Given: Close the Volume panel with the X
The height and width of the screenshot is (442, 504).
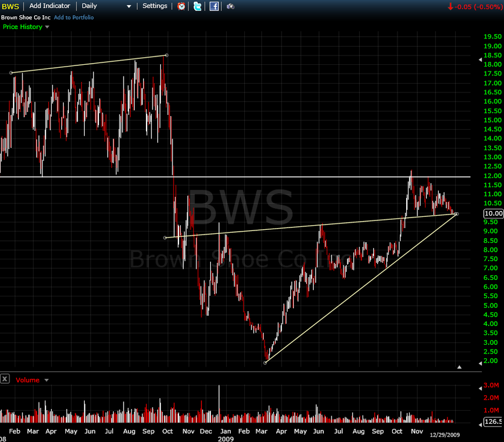Looking at the screenshot, I should [x=5, y=378].
